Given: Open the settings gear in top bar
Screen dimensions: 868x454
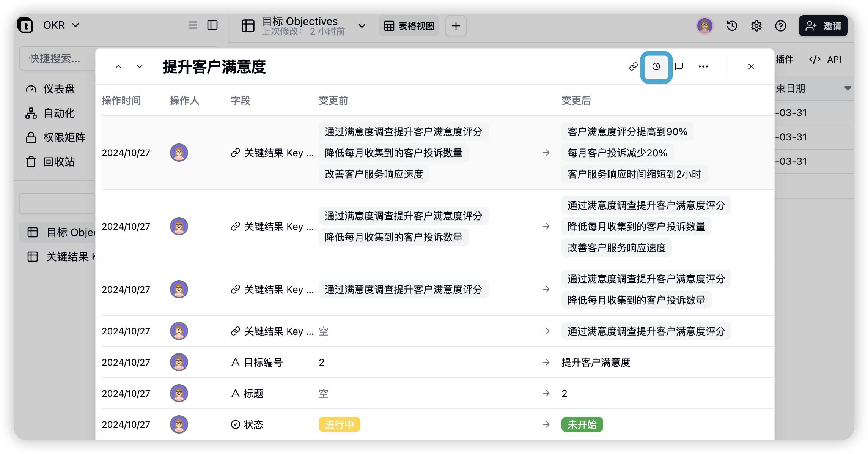Looking at the screenshot, I should click(x=756, y=26).
